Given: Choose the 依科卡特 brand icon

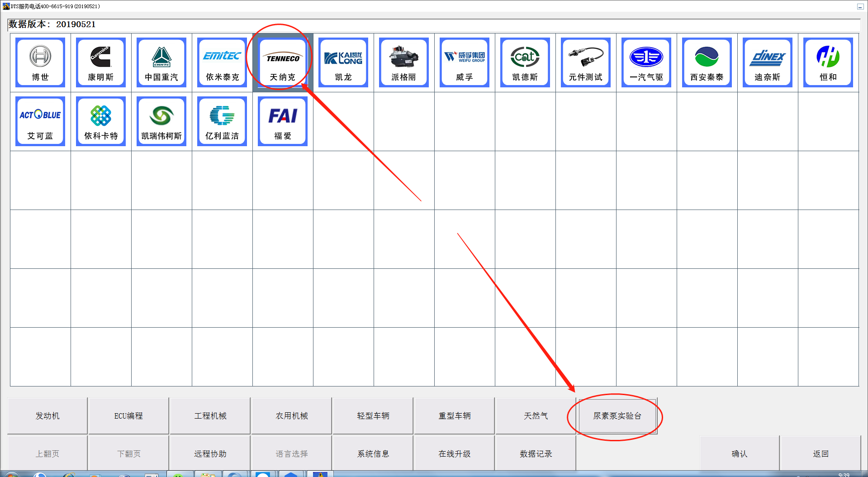Looking at the screenshot, I should click(x=101, y=121).
